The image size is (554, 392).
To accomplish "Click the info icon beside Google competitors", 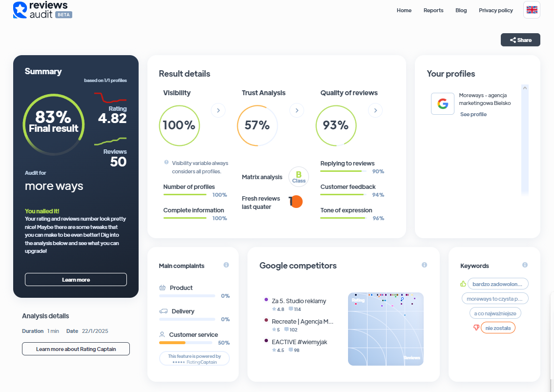I will (424, 265).
